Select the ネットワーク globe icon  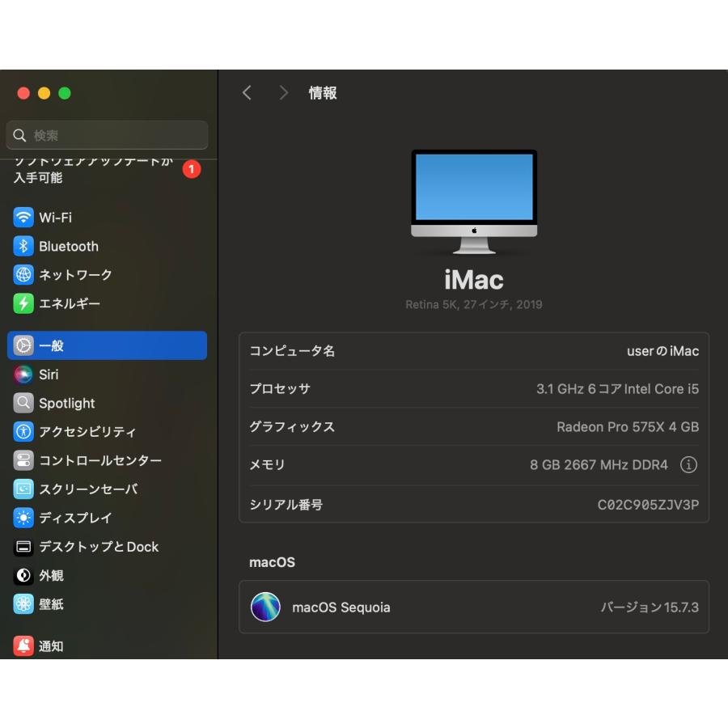23,275
